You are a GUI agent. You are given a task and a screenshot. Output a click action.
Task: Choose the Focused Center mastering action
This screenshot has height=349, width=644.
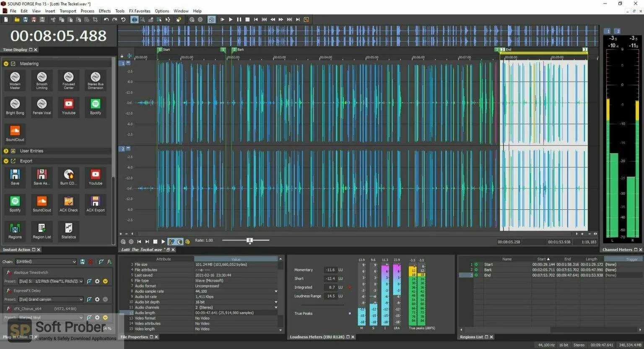tap(69, 80)
